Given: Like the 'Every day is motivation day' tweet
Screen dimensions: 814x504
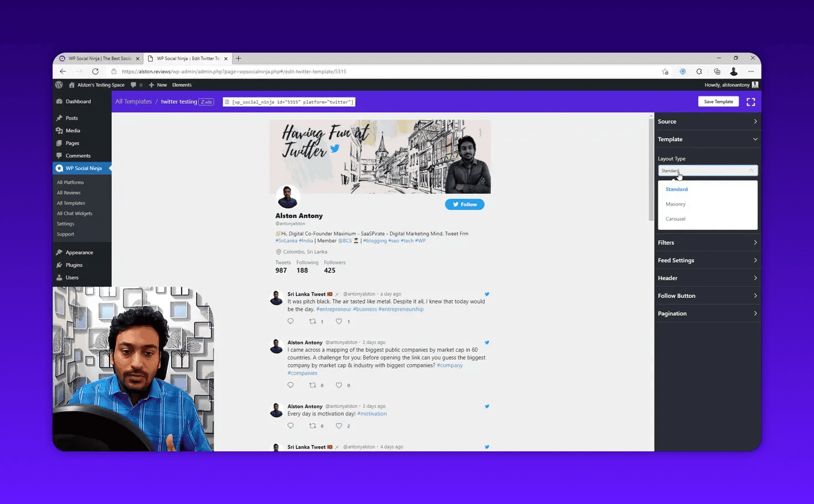Looking at the screenshot, I should (339, 425).
